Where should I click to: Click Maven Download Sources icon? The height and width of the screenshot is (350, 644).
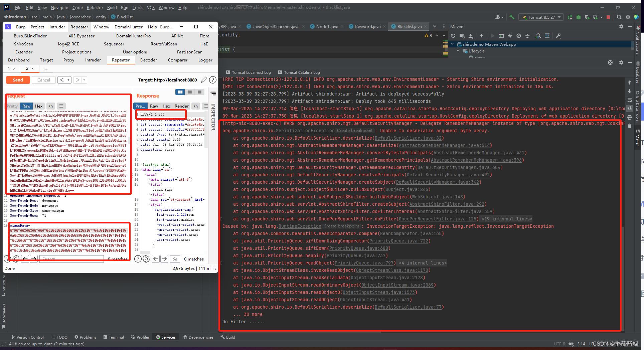(x=471, y=36)
